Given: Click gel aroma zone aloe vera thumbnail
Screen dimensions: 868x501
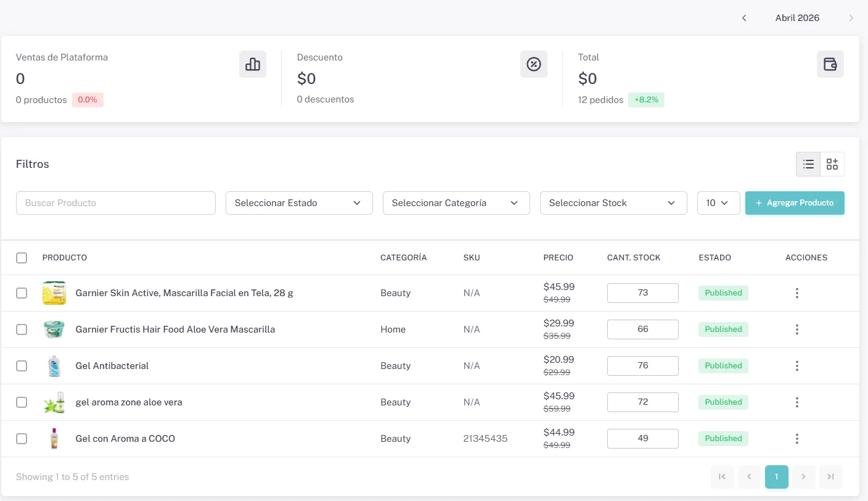Looking at the screenshot, I should [x=54, y=402].
